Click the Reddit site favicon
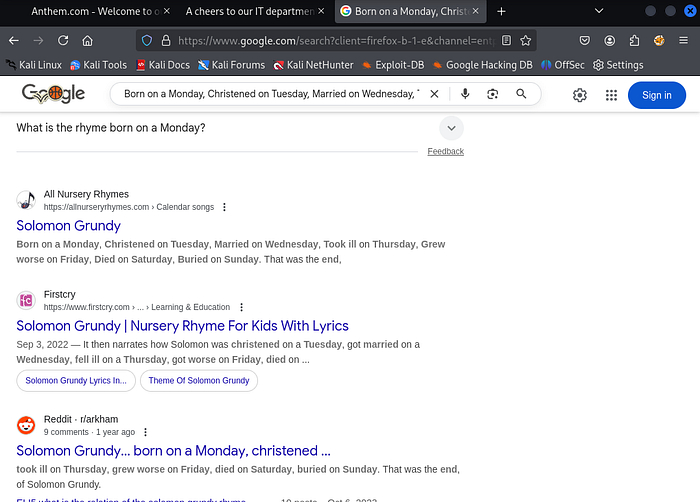Screen dimensions: 700x502 point(26,425)
